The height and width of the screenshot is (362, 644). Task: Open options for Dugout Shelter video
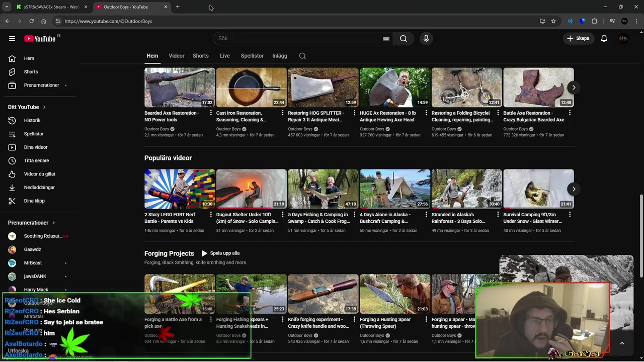point(283,215)
